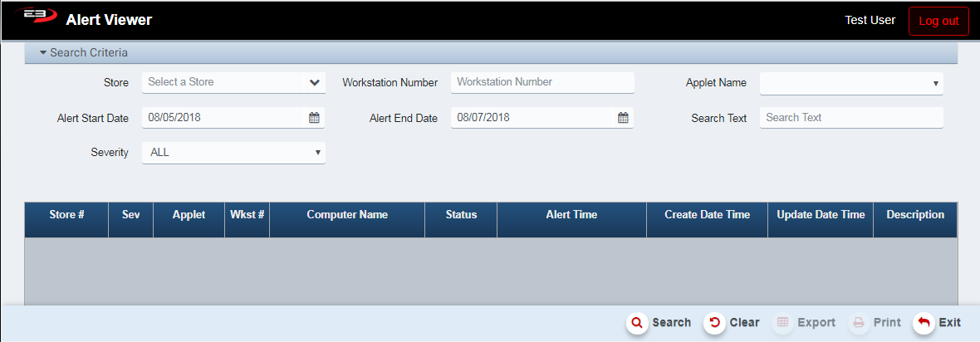Click the Print printer icon

point(859,323)
